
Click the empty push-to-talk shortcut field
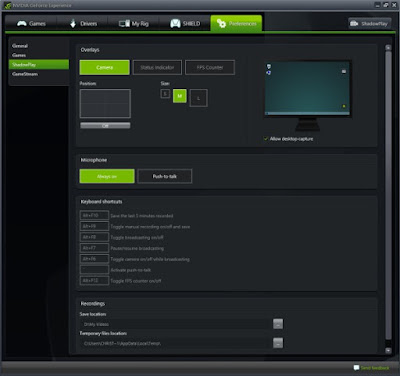94,270
